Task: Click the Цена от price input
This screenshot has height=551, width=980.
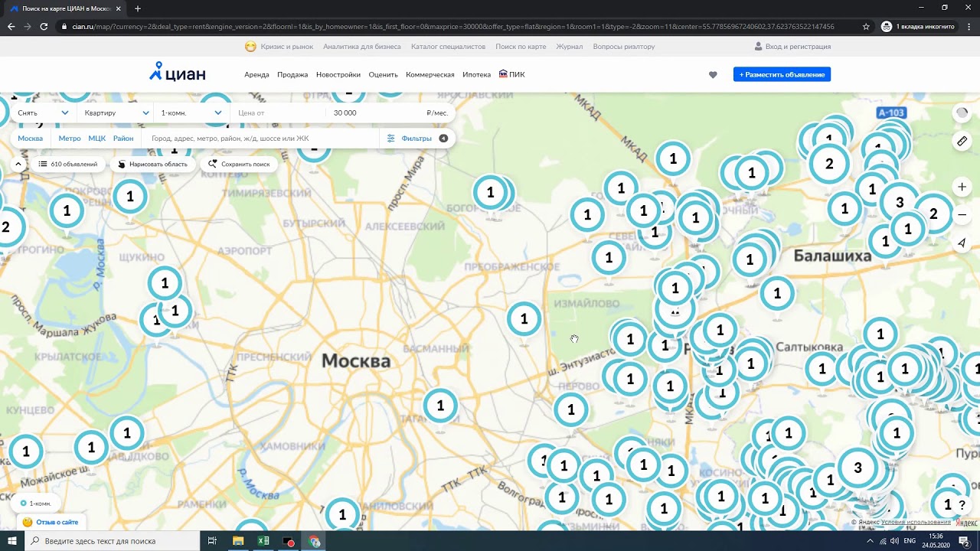Action: pyautogui.click(x=279, y=113)
